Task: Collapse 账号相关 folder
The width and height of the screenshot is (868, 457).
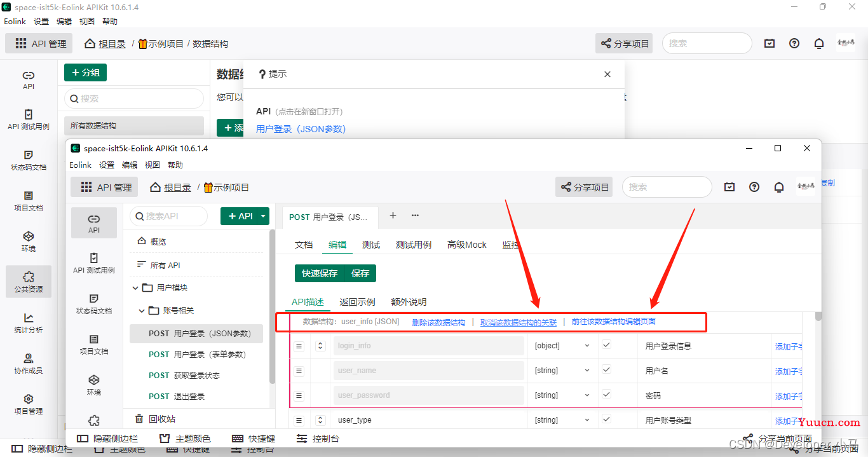Action: click(x=142, y=311)
